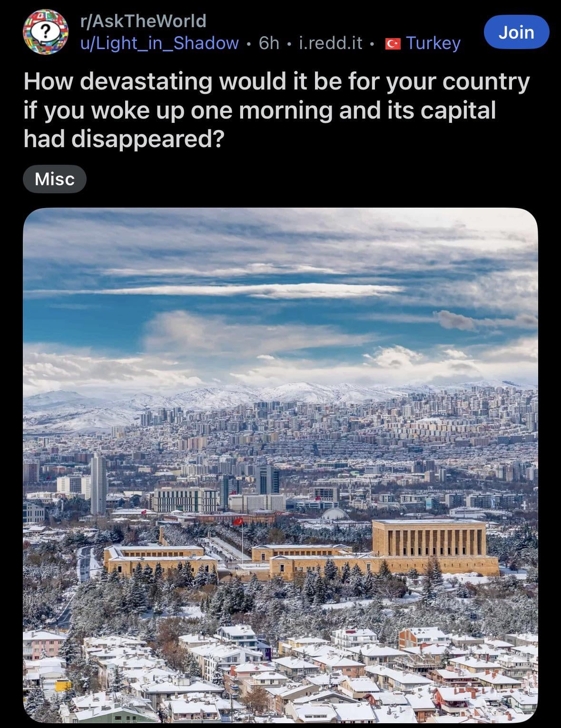This screenshot has width=561, height=728.
Task: Open the i.redd.it source link
Action: point(331,43)
